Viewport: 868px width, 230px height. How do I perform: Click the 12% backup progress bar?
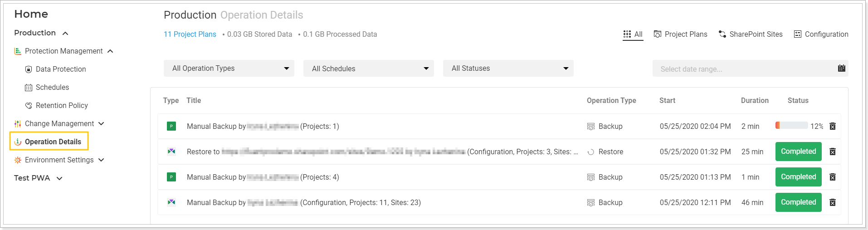pos(791,126)
